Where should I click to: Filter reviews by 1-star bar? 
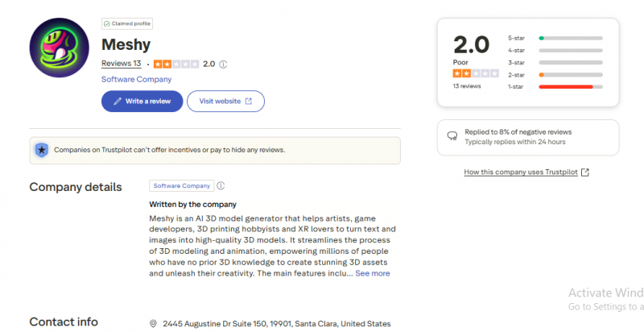tap(571, 87)
